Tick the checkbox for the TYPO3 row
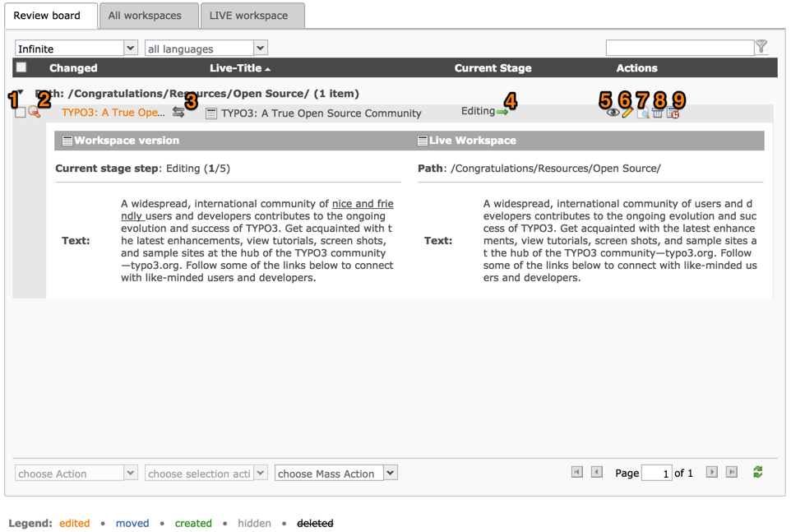The width and height of the screenshot is (791, 532). (21, 113)
